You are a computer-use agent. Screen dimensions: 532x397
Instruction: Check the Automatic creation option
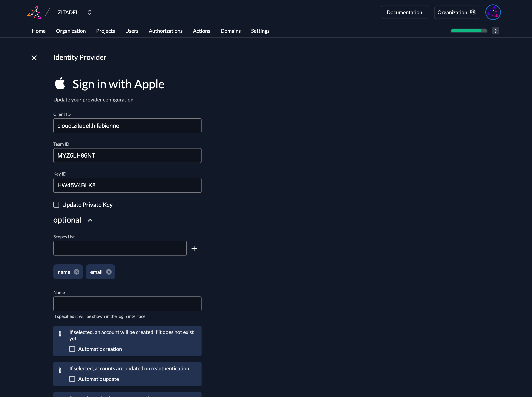click(72, 349)
